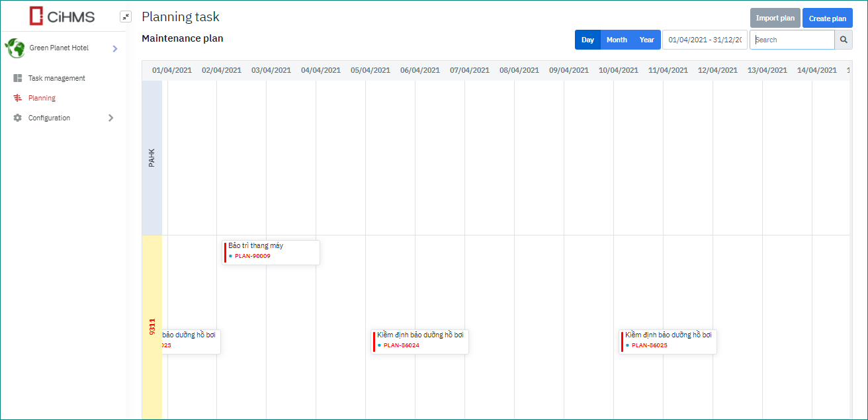
Task: Click the Import plan button
Action: tap(775, 18)
